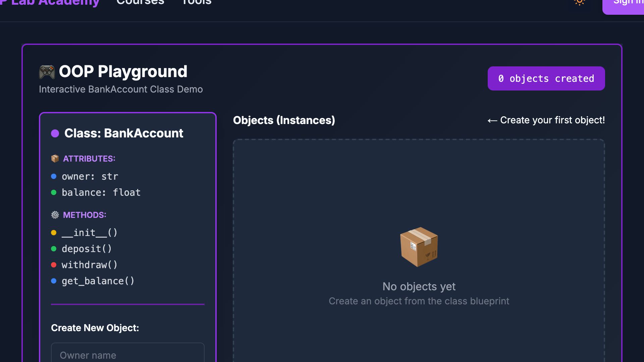Open the Tools menu
The width and height of the screenshot is (644, 362).
coord(197,2)
